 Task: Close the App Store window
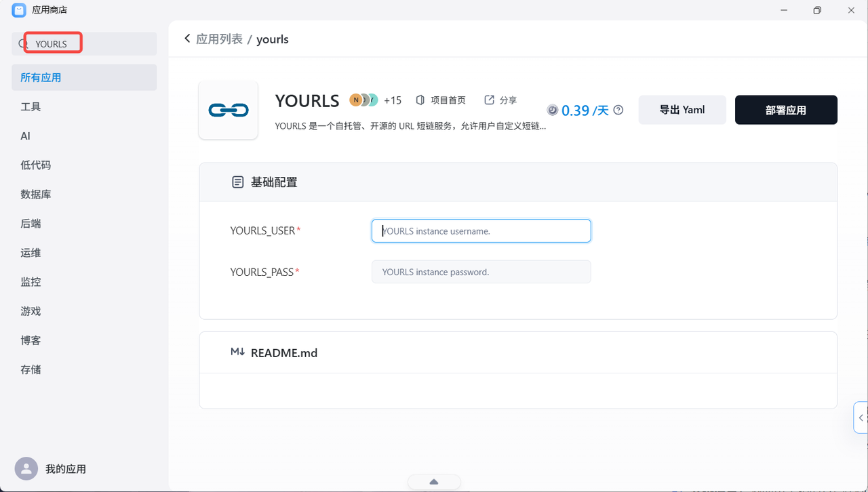(x=851, y=10)
